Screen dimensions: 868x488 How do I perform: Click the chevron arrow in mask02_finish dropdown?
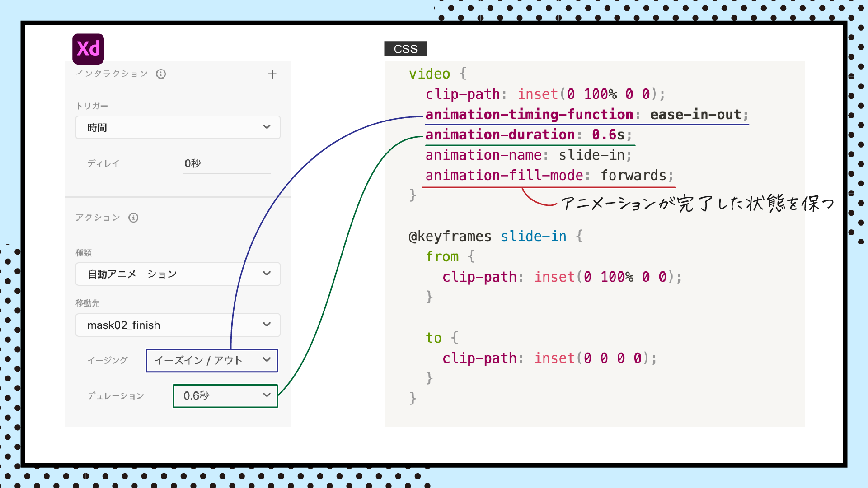click(x=267, y=325)
